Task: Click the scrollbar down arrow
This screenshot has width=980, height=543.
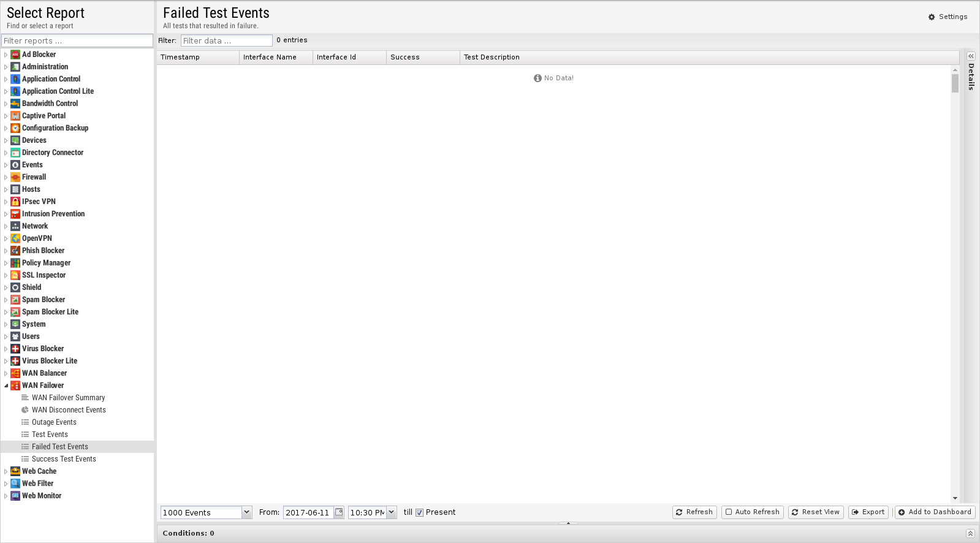Action: (x=955, y=498)
